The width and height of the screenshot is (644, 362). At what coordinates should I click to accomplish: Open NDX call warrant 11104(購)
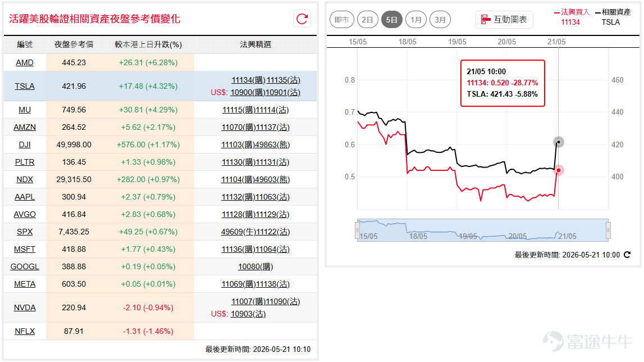coord(238,179)
